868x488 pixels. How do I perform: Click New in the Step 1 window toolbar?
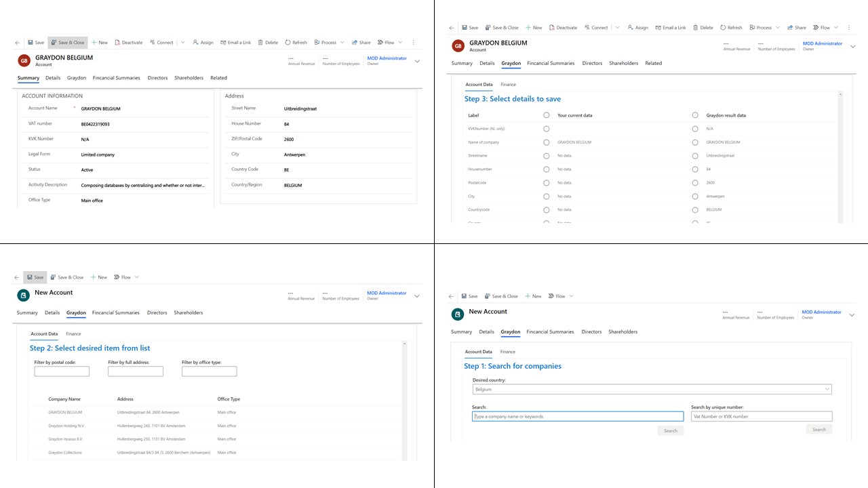coord(533,296)
